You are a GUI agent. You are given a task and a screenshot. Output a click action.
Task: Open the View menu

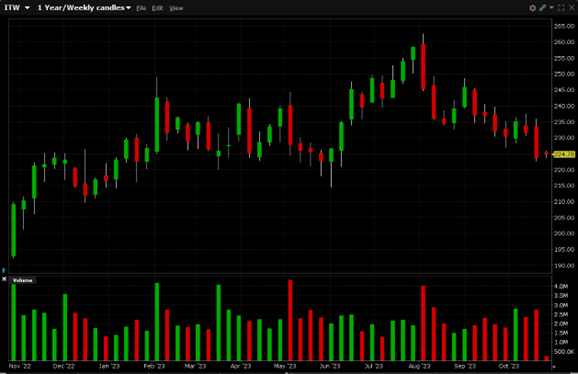[176, 8]
